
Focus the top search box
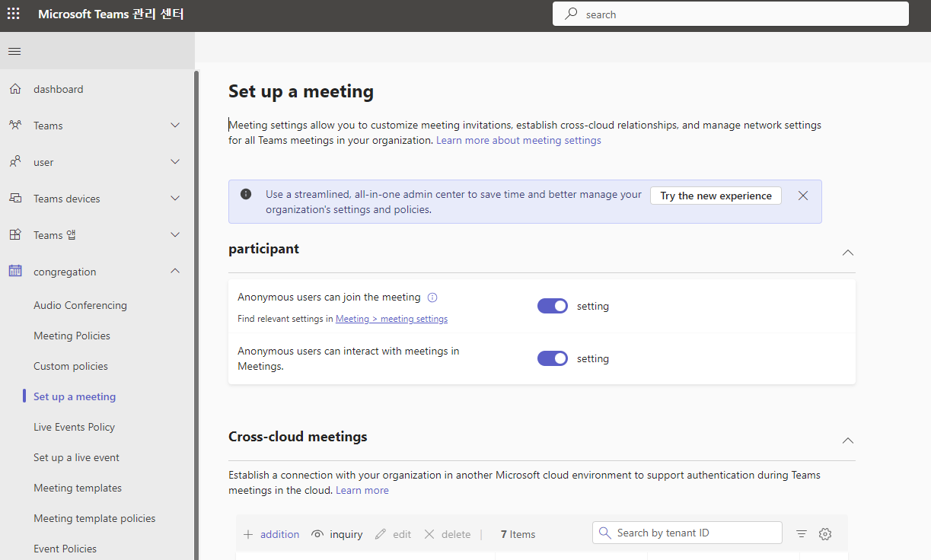tap(731, 14)
